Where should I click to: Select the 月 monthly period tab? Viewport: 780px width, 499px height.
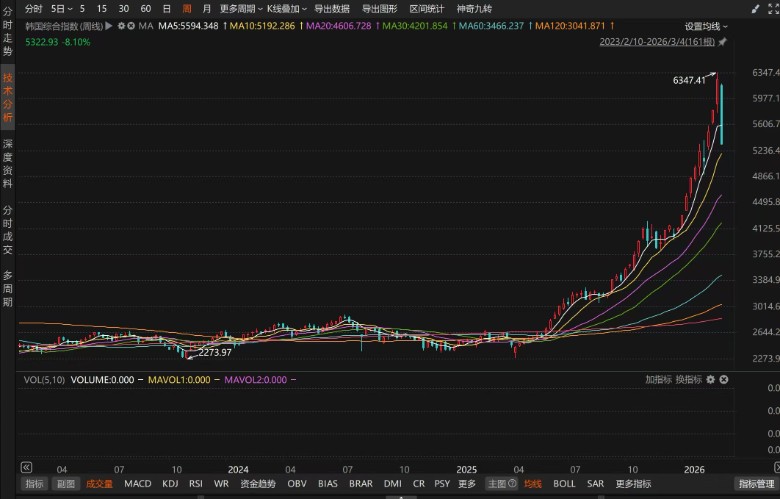click(207, 8)
